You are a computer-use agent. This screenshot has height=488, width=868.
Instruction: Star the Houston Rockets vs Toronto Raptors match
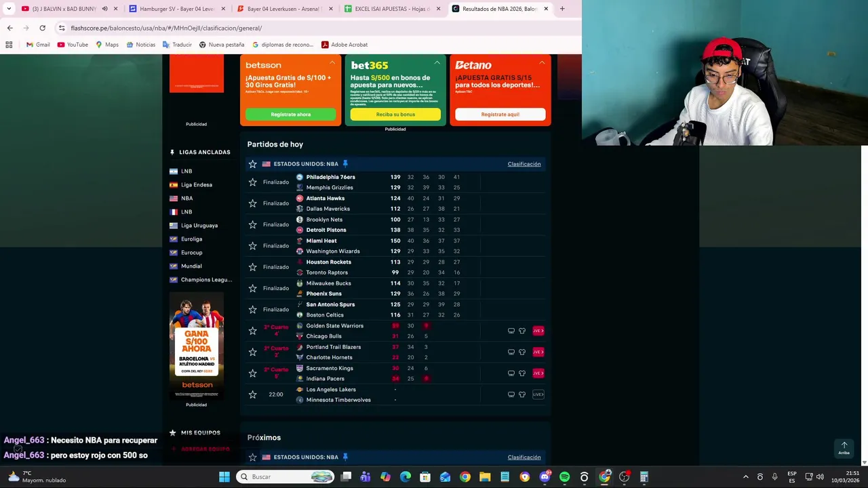tap(253, 267)
